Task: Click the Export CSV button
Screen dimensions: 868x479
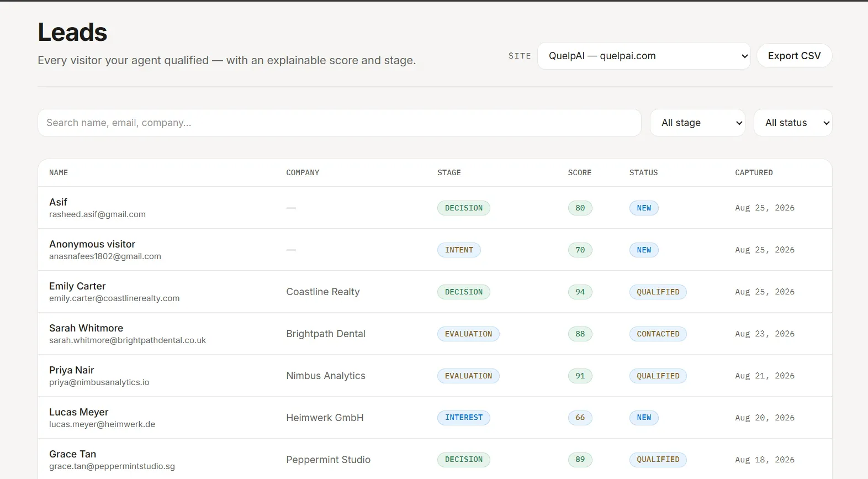Action: click(x=794, y=56)
